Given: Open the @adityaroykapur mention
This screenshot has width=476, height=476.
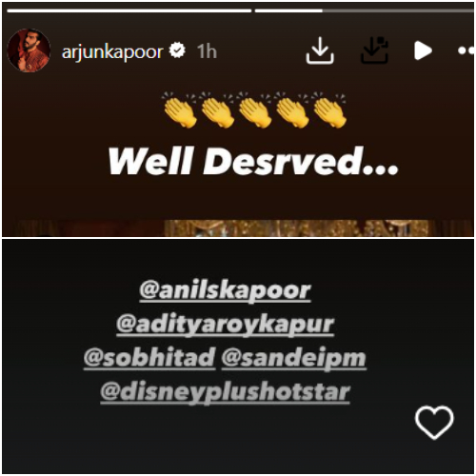Looking at the screenshot, I should click(225, 325).
